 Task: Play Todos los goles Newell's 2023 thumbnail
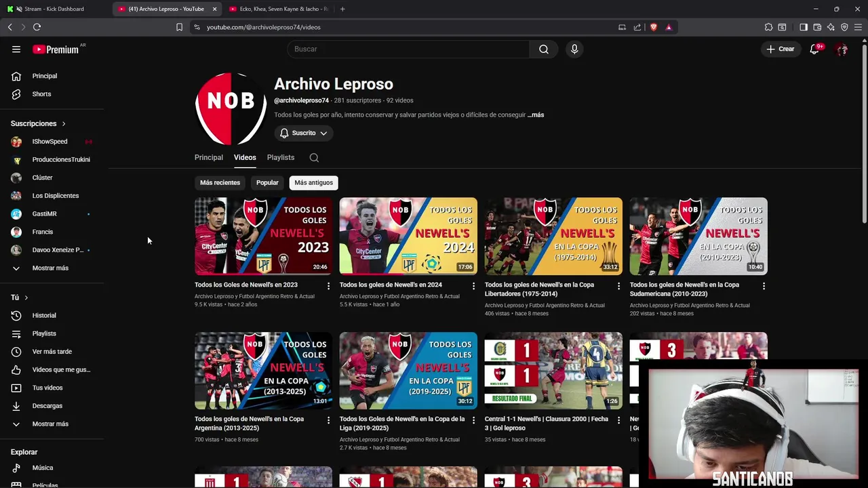click(x=263, y=236)
